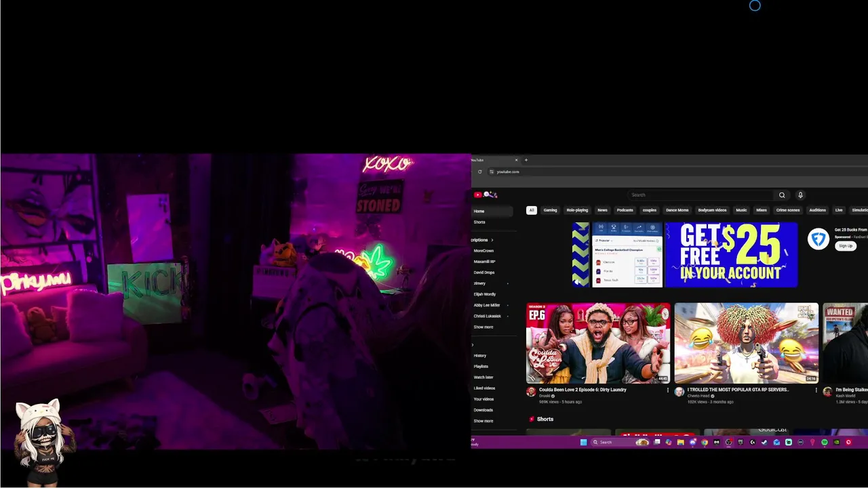Select the Crime scenes chip
This screenshot has width=868, height=488.
click(x=787, y=210)
